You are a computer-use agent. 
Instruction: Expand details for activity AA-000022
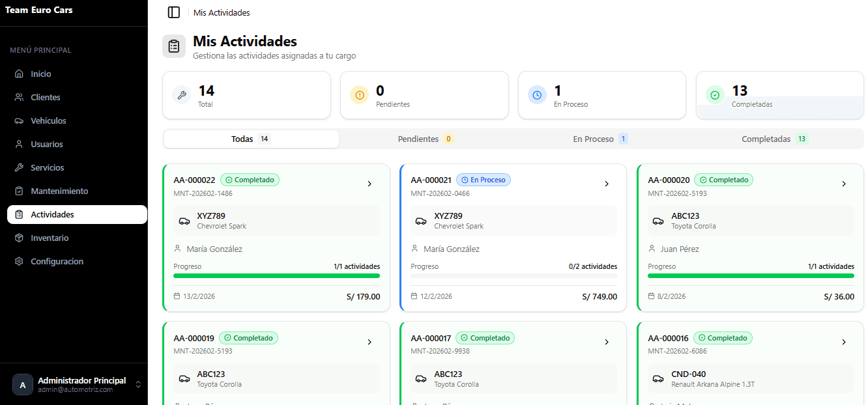369,184
